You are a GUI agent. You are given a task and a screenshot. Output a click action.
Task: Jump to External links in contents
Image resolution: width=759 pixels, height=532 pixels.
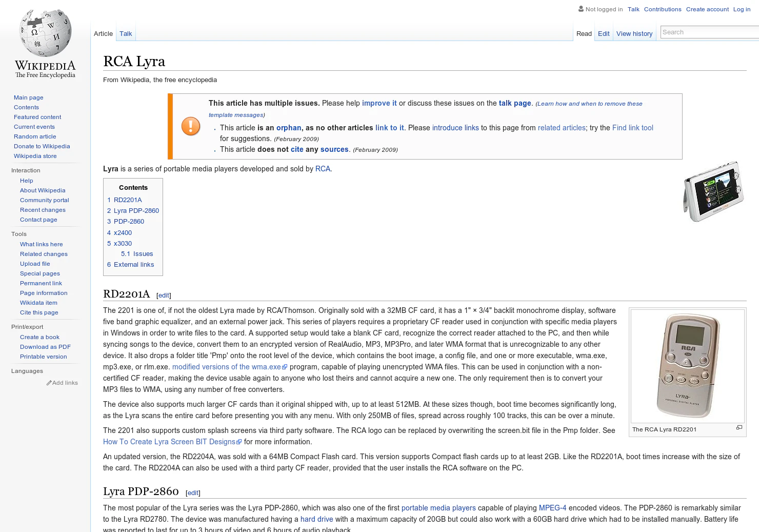click(x=131, y=265)
